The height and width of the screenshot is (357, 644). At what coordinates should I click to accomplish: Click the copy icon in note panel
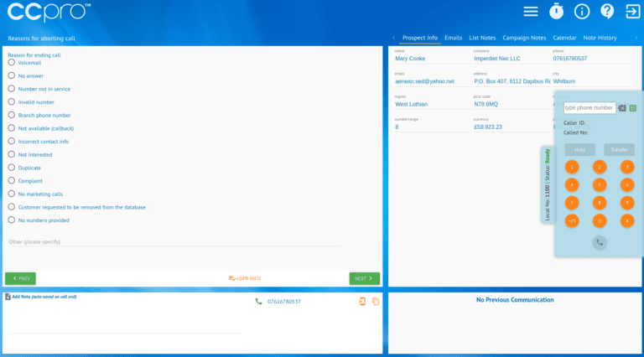point(376,302)
